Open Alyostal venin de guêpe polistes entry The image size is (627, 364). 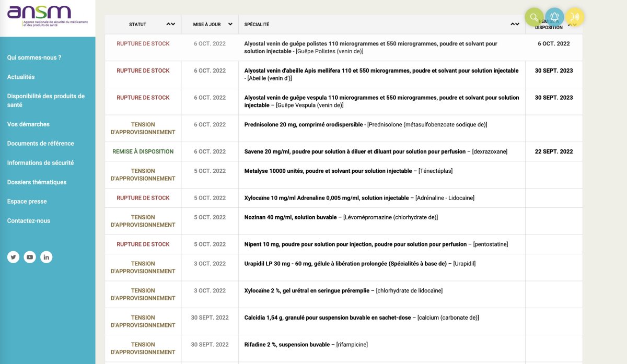coord(371,48)
